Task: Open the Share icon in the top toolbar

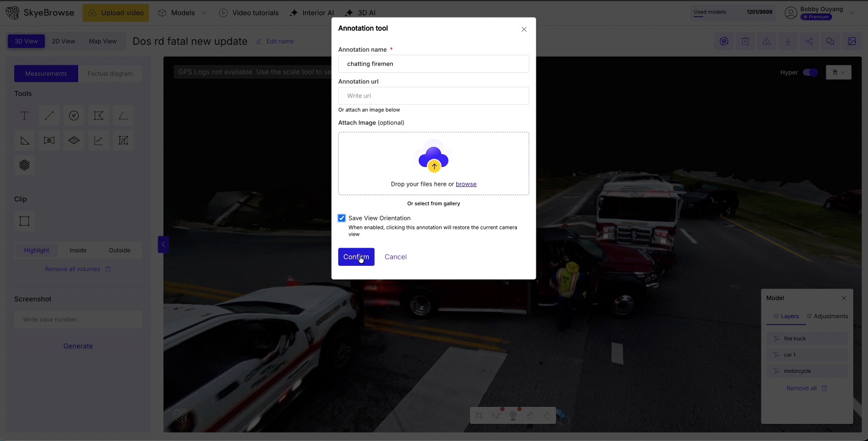Action: [x=809, y=41]
